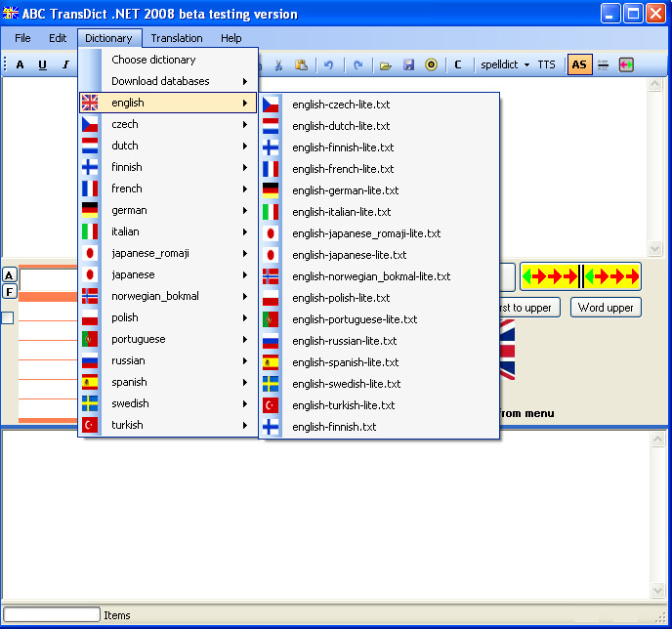Pick english-swedish-lite.txt entry
The width and height of the screenshot is (672, 629).
379,384
